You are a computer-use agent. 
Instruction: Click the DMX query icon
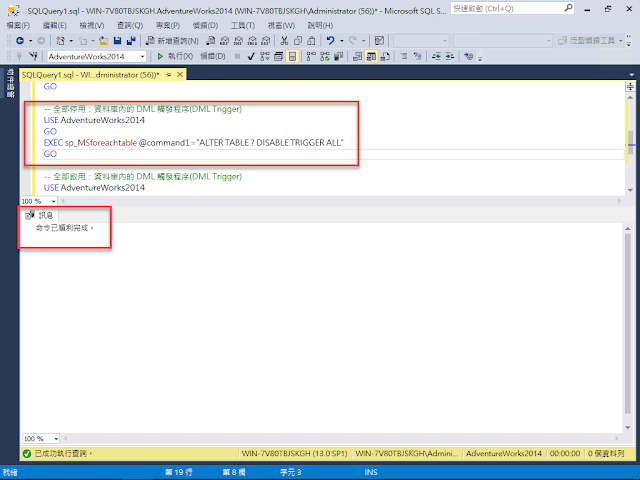(x=238, y=40)
